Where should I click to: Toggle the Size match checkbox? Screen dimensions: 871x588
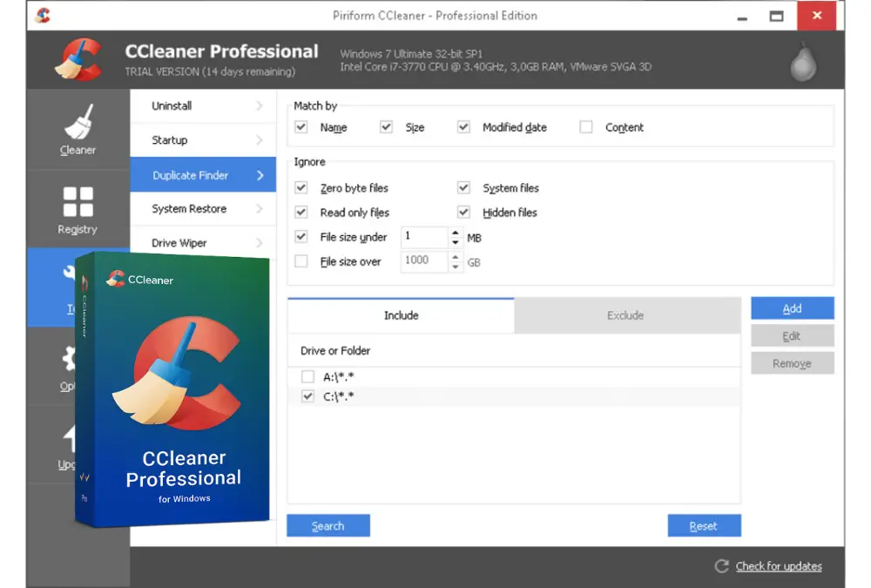pyautogui.click(x=386, y=126)
